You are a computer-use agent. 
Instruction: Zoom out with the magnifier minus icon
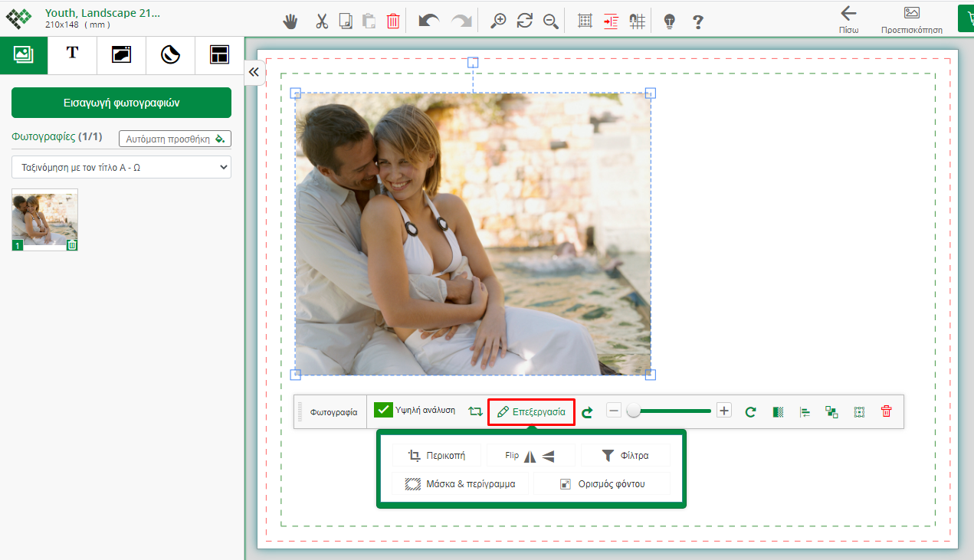tap(550, 21)
